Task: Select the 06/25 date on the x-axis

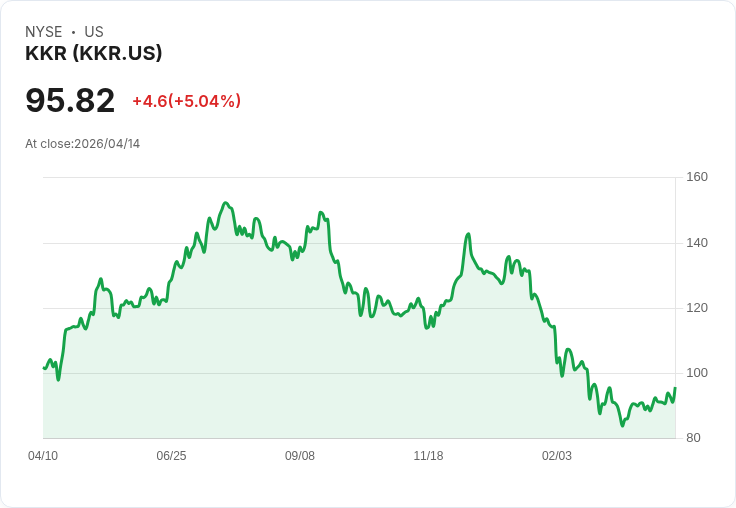Action: pyautogui.click(x=171, y=456)
